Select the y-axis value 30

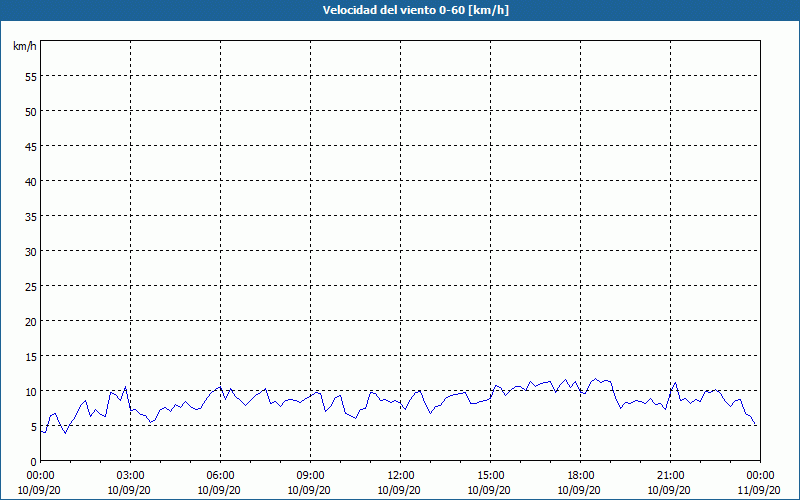tap(31, 252)
